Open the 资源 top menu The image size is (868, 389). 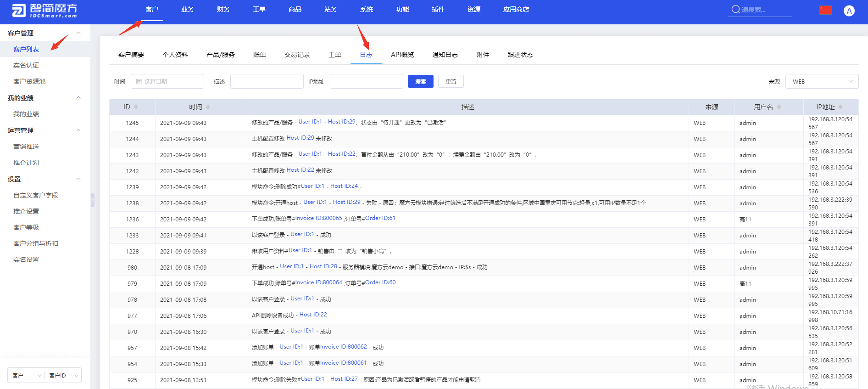(x=474, y=10)
